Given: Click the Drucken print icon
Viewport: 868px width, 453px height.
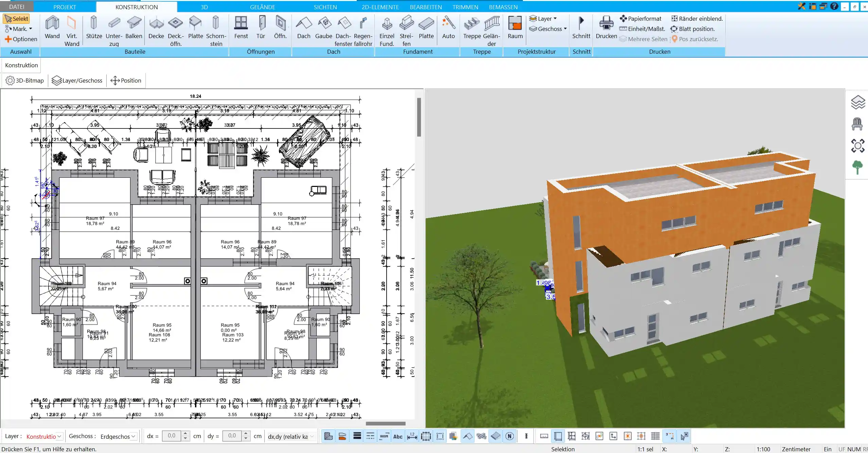Looking at the screenshot, I should tap(606, 28).
